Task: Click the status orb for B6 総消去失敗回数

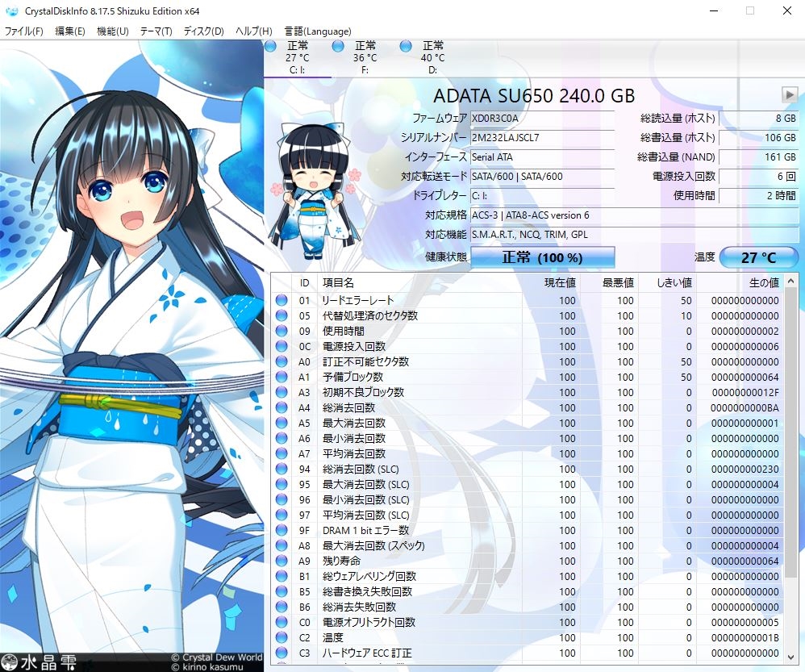Action: coord(282,607)
